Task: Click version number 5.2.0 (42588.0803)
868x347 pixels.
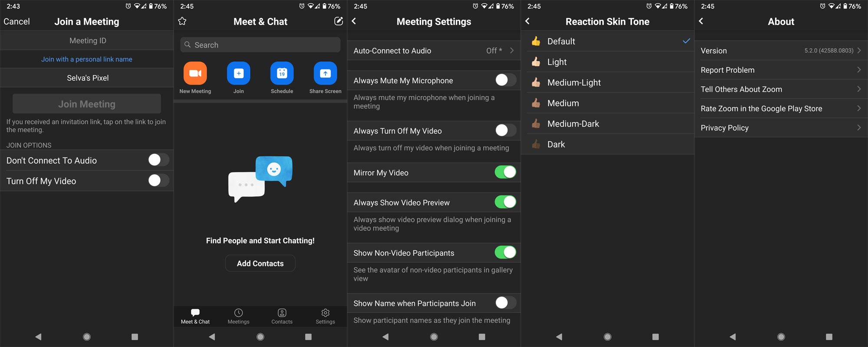Action: click(829, 51)
